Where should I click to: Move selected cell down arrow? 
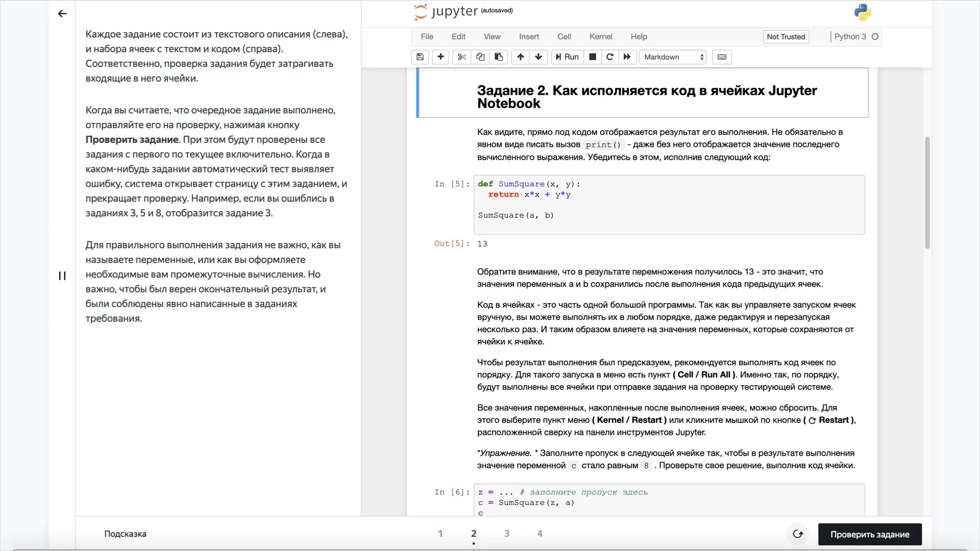click(538, 57)
